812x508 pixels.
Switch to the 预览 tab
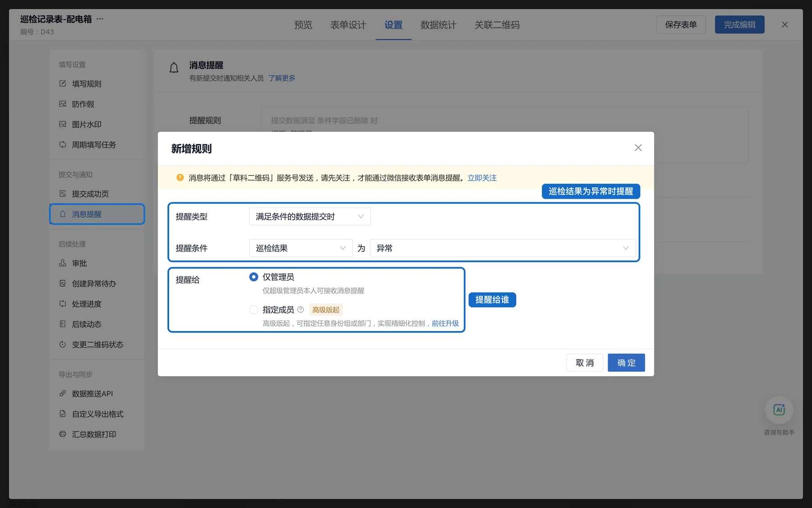pos(303,25)
